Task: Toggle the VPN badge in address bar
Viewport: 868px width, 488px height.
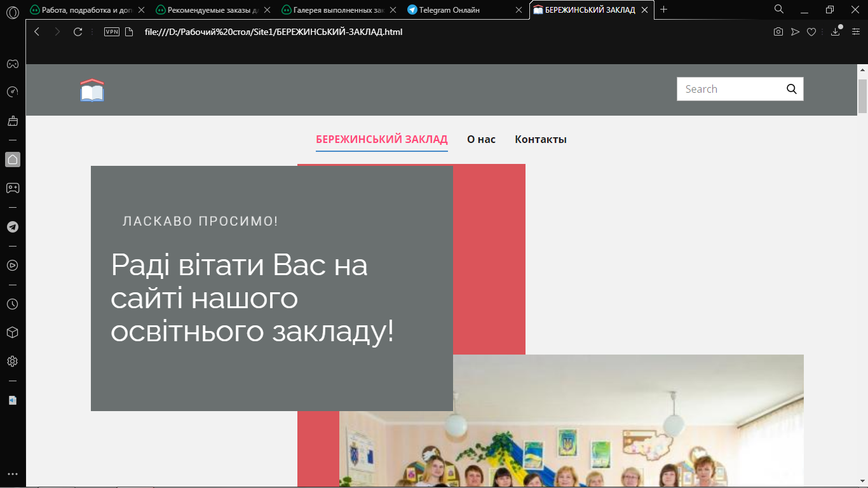Action: point(112,32)
